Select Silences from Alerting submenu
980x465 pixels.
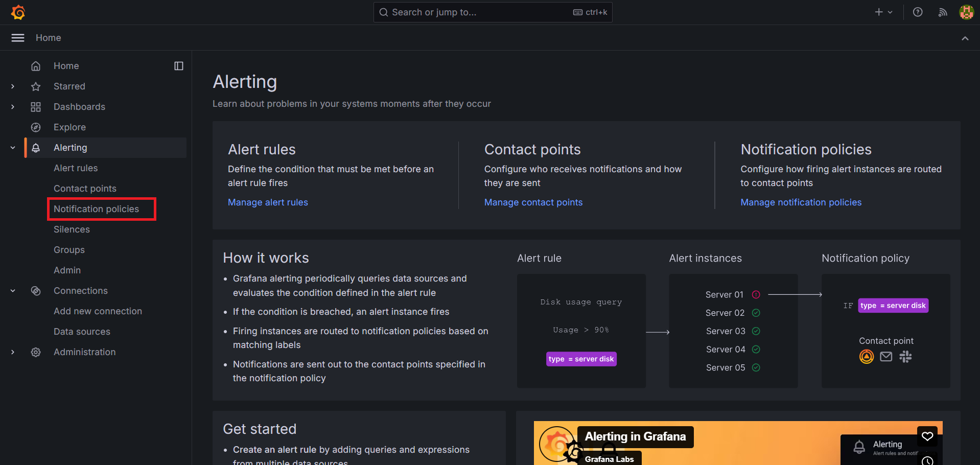(72, 229)
